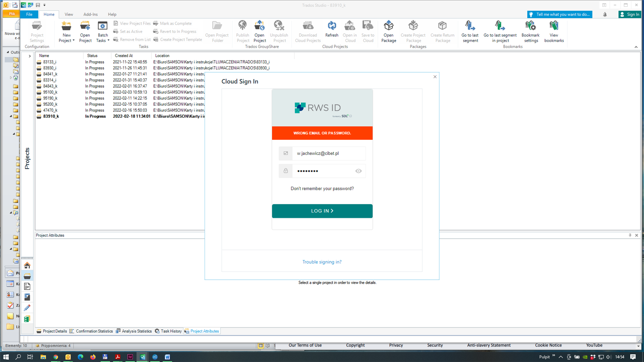This screenshot has width=644, height=362.
Task: Open Windows Start menu
Action: pyautogui.click(x=6, y=357)
